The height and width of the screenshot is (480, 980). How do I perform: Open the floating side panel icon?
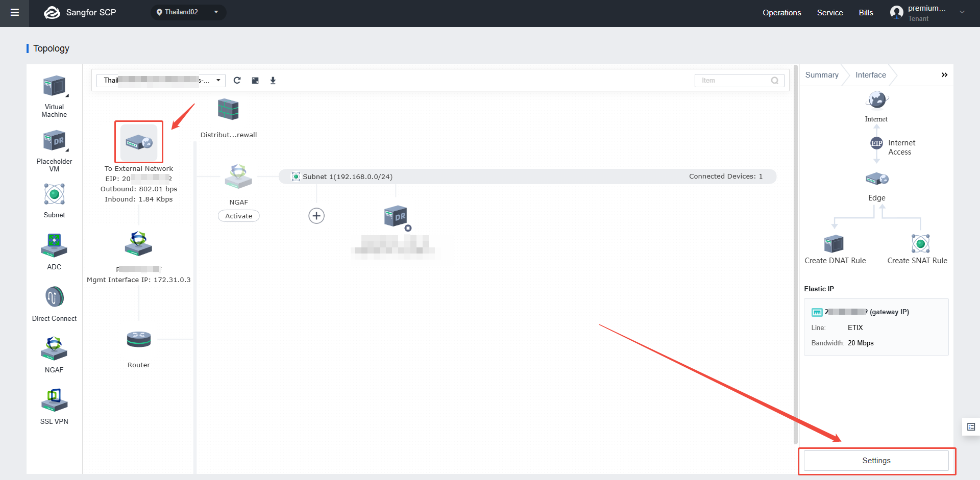click(971, 427)
